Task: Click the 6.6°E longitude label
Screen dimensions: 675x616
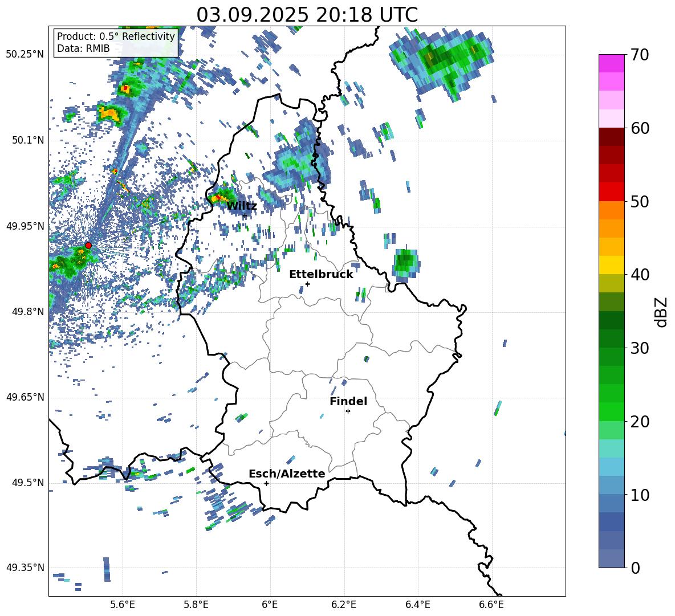Action: point(491,605)
